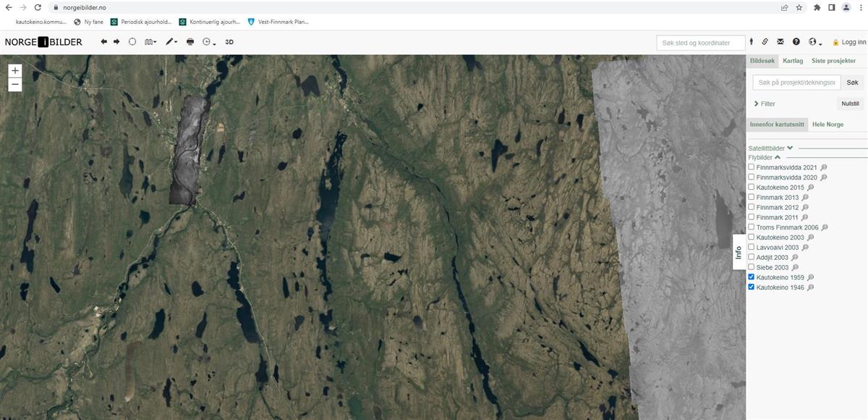Zoom to Finnmark 2013 magnifier icon
The height and width of the screenshot is (420, 868).
806,197
